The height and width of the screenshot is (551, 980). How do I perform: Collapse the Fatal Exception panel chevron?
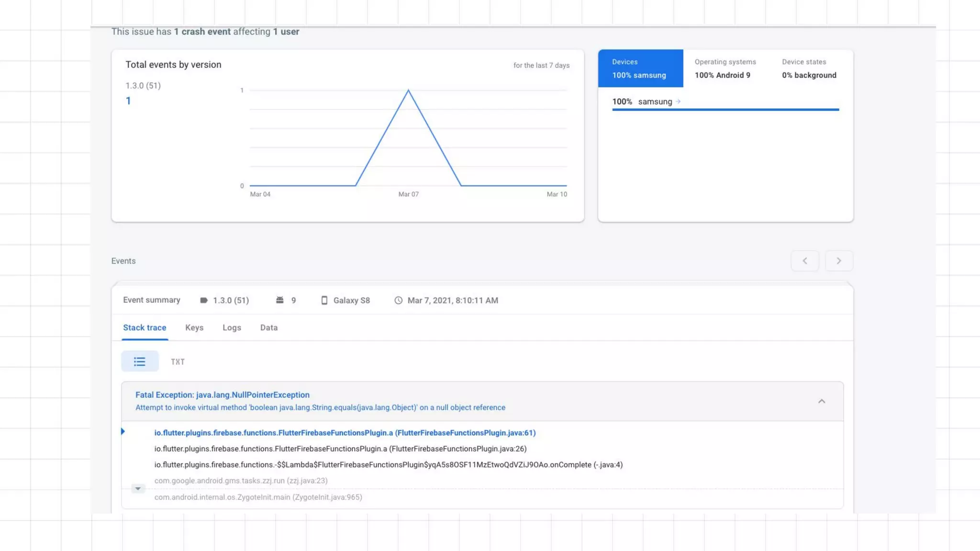pyautogui.click(x=822, y=401)
